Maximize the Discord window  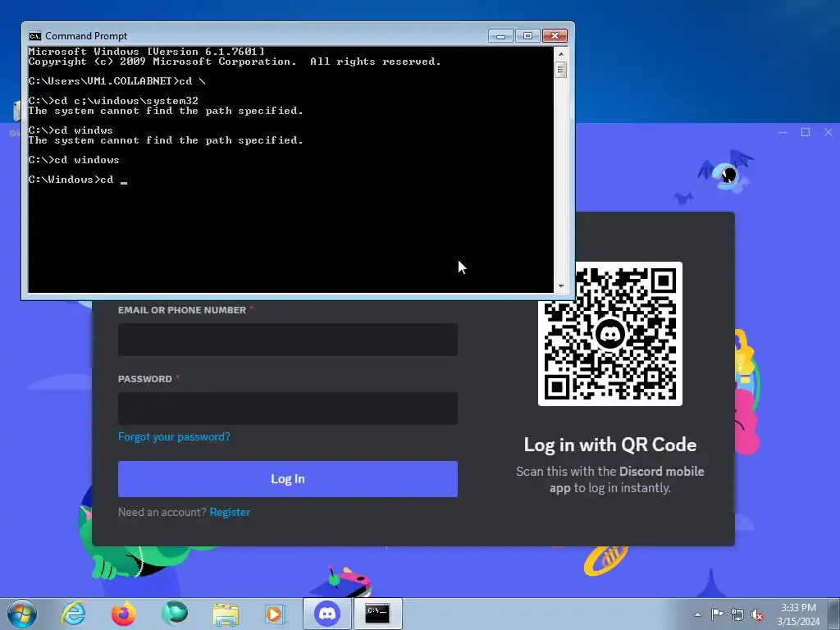(806, 132)
